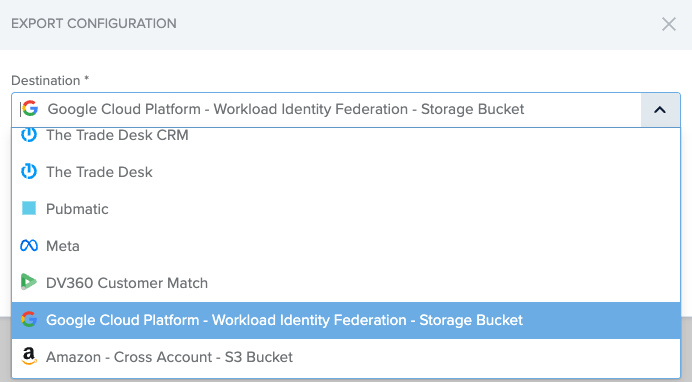Choose The Trade Desk CRM destination
This screenshot has height=382, width=692.
point(346,135)
